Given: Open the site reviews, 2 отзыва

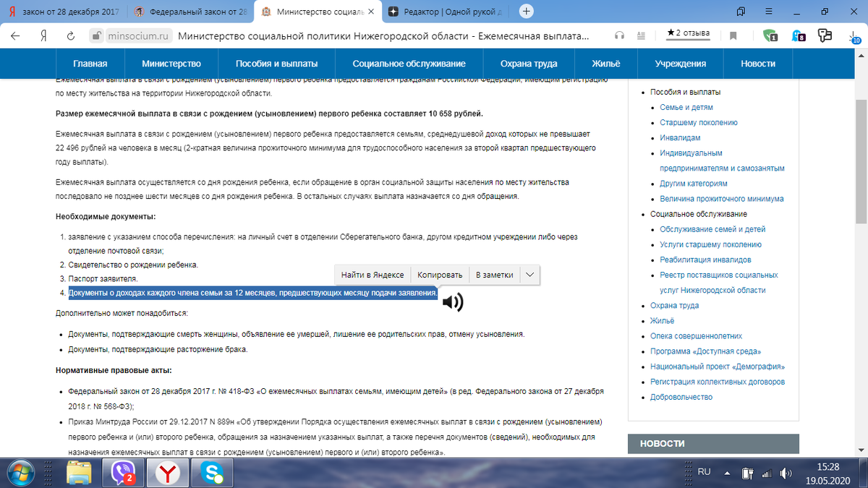Looking at the screenshot, I should [x=689, y=33].
